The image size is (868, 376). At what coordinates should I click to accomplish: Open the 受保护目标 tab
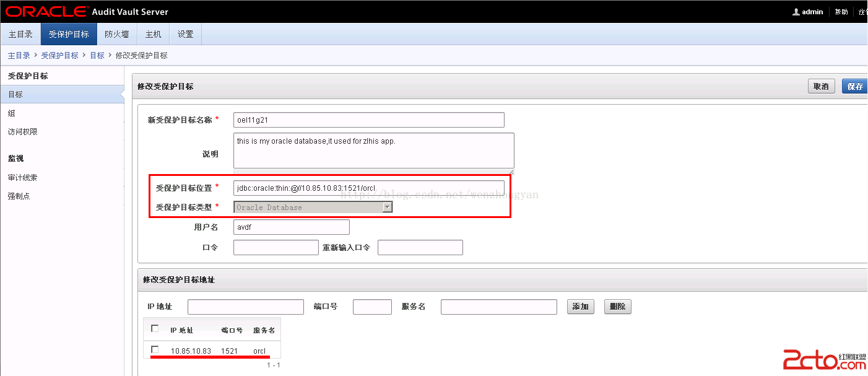pos(69,34)
